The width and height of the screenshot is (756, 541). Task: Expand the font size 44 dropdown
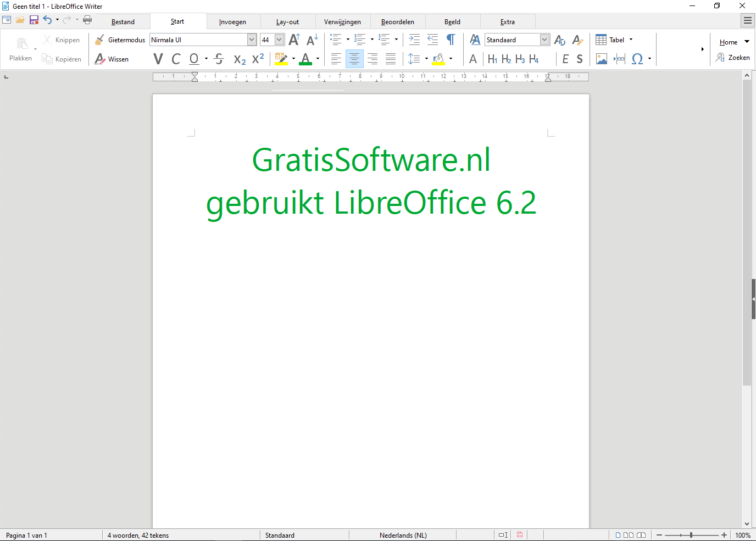279,40
